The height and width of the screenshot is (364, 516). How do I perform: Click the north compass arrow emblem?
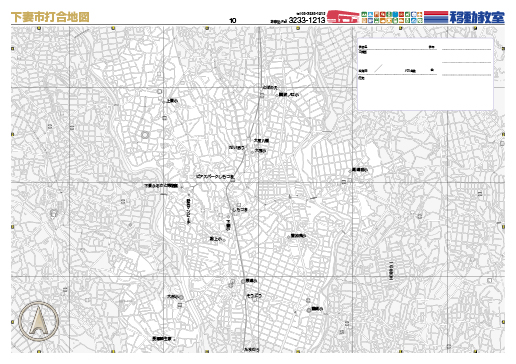pos(39,321)
